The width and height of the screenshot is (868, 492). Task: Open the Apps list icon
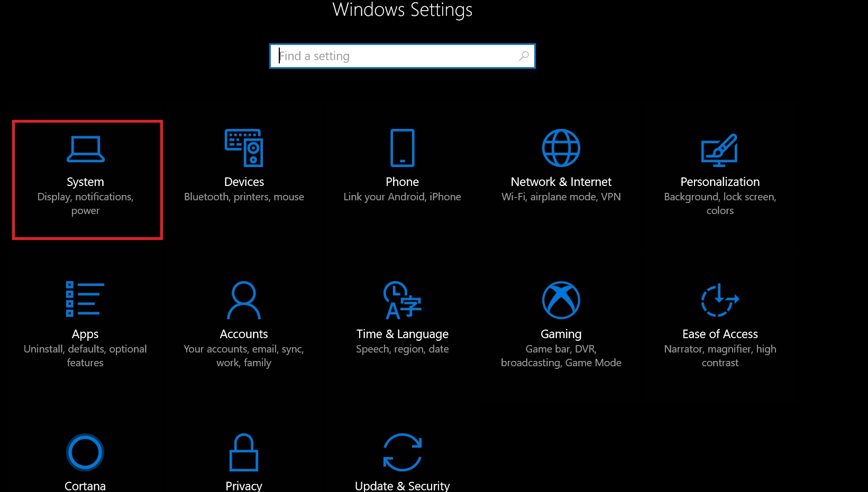[x=85, y=299]
